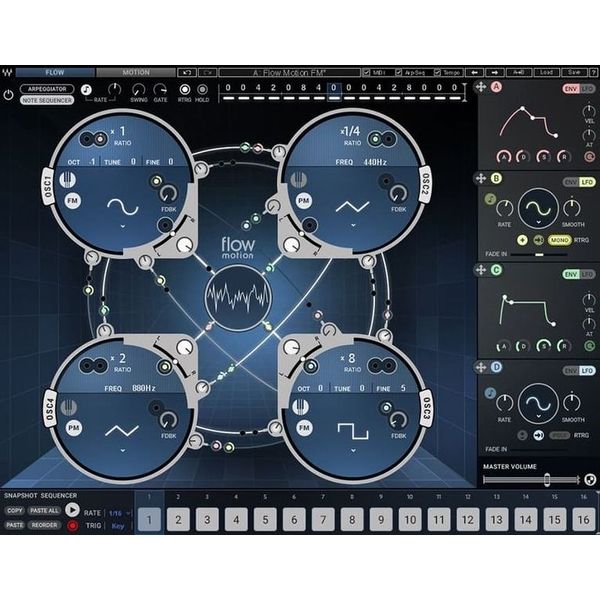This screenshot has height=600, width=600.
Task: Open OSC3 square waveform dropdown chevron
Action: 353,450
